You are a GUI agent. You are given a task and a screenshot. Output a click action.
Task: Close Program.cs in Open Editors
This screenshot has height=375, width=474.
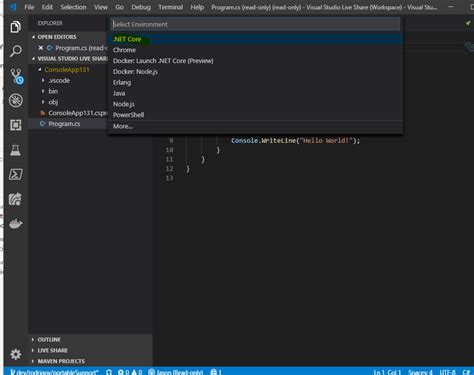pos(41,48)
